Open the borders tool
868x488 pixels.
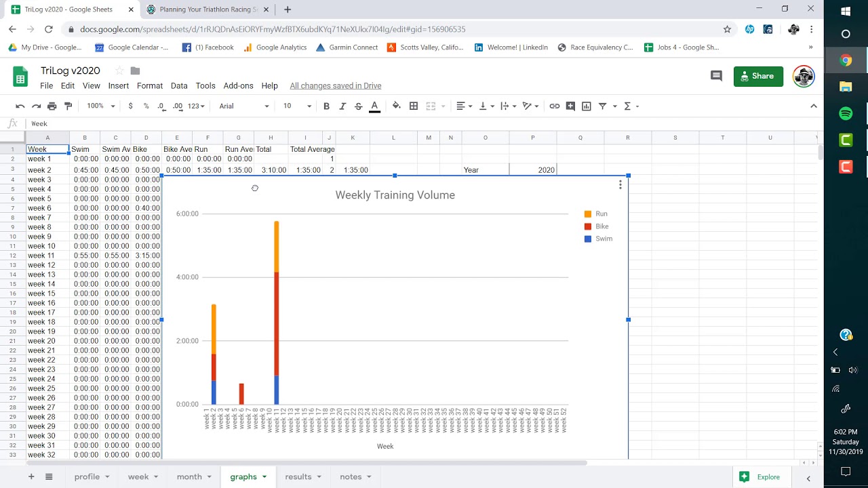coord(414,106)
